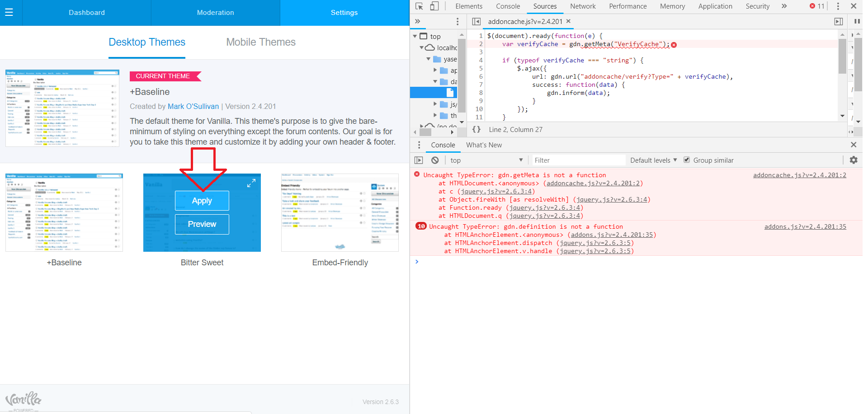Click the current theme +Baseline screenshot
The width and height of the screenshot is (868, 414).
[62, 108]
